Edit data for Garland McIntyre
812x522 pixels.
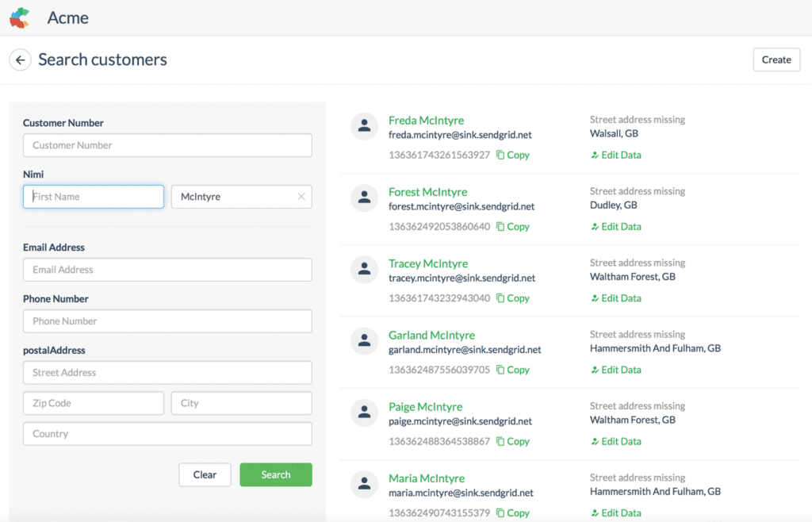point(615,370)
